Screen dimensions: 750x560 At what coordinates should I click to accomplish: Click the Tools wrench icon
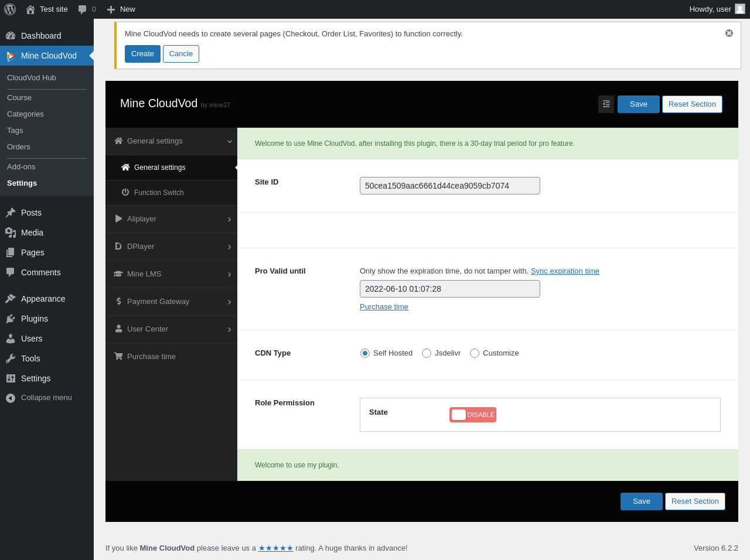tap(11, 358)
